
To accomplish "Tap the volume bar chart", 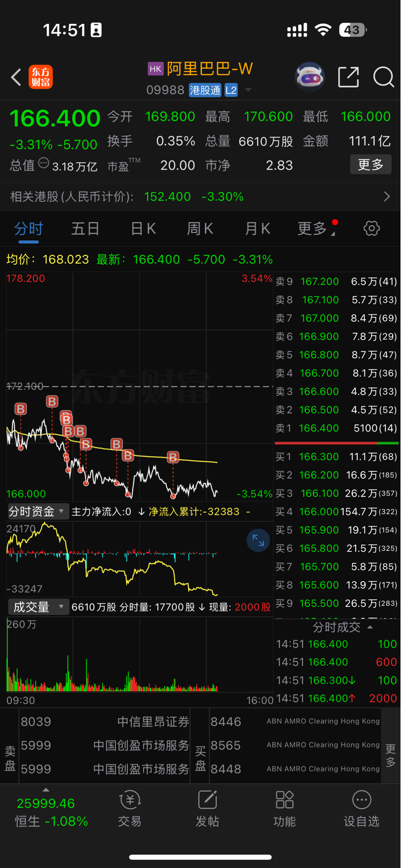I will [139, 655].
